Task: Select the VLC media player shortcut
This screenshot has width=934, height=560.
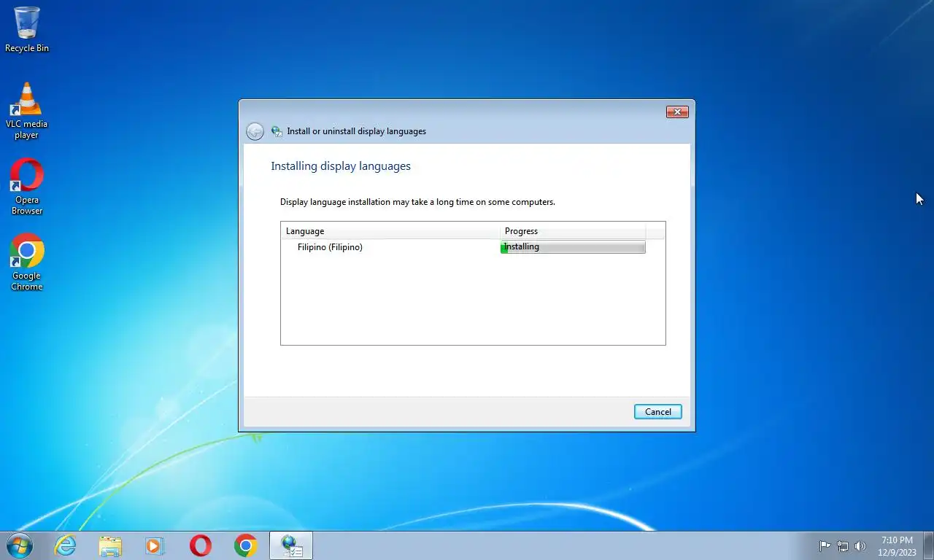Action: (27, 111)
